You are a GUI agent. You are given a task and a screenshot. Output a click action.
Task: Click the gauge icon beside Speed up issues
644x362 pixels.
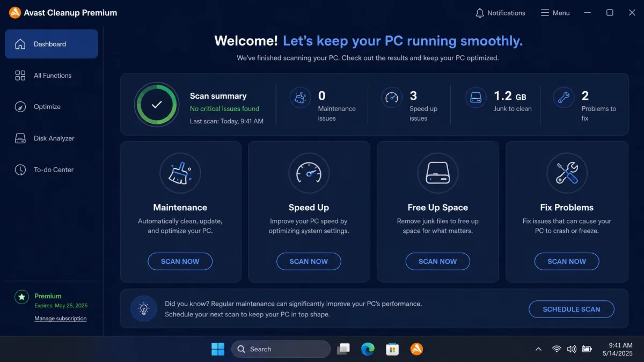click(x=392, y=98)
